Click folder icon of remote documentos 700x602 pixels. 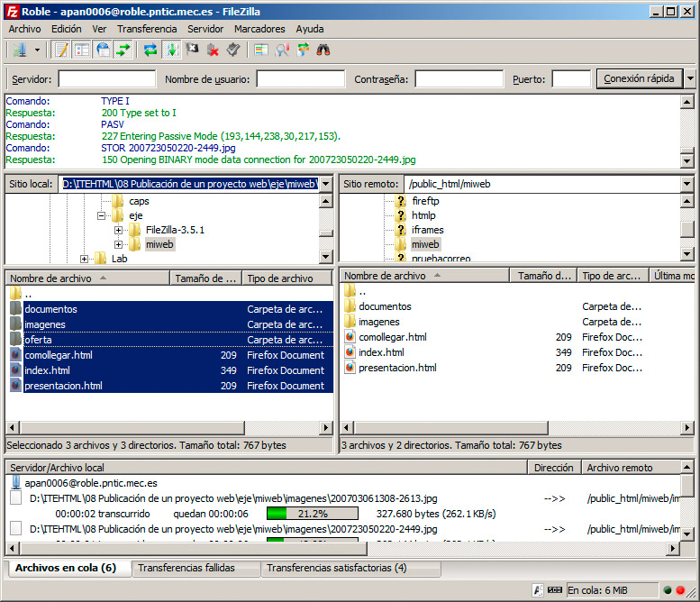[x=350, y=306]
